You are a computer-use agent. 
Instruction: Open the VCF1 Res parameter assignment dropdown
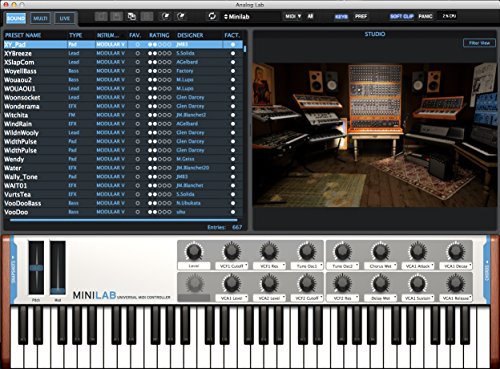[x=269, y=266]
